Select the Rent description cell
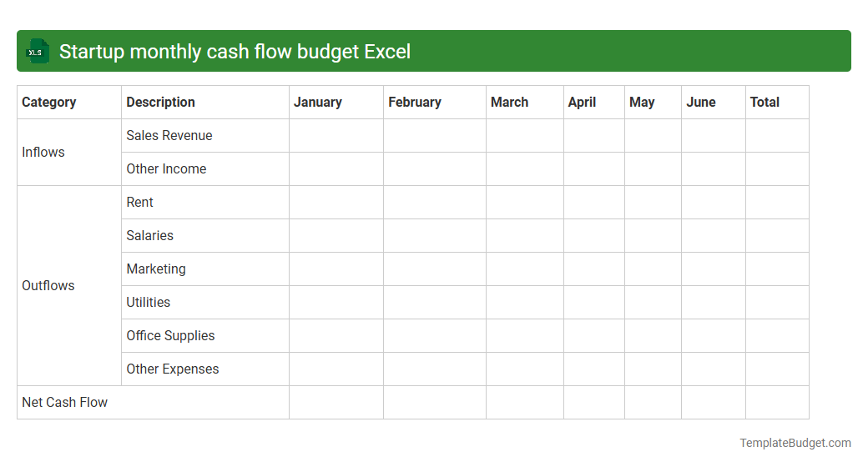Viewport: 868px width, 467px height. [x=204, y=203]
